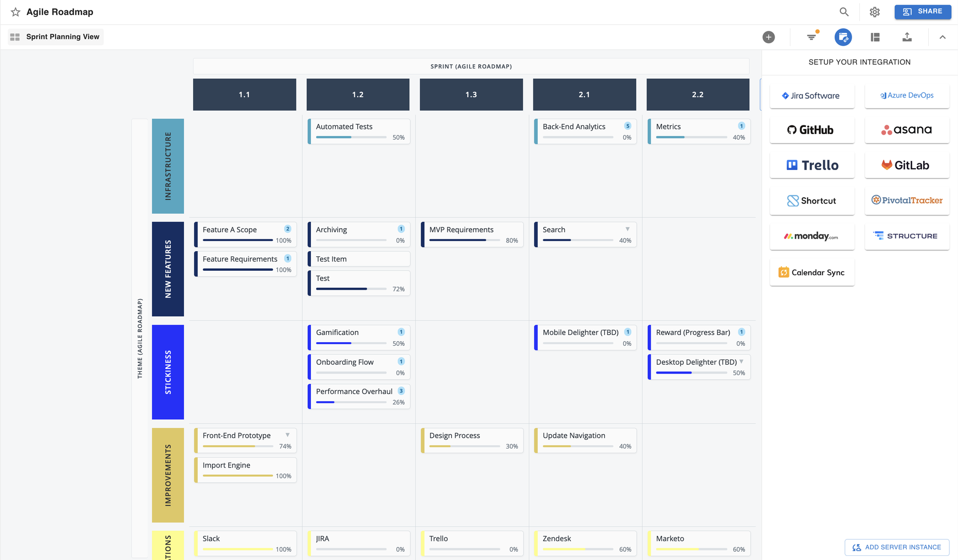The height and width of the screenshot is (560, 958).
Task: Click Add Server Instance button
Action: (897, 547)
